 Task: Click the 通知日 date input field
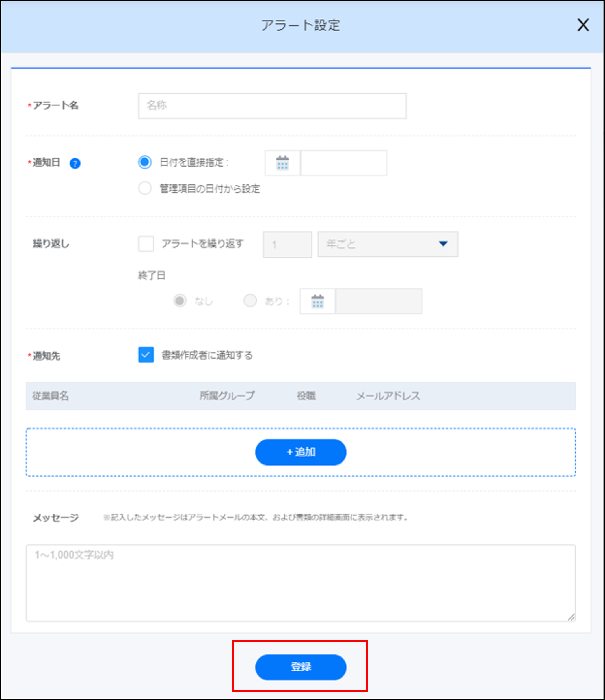(x=343, y=163)
